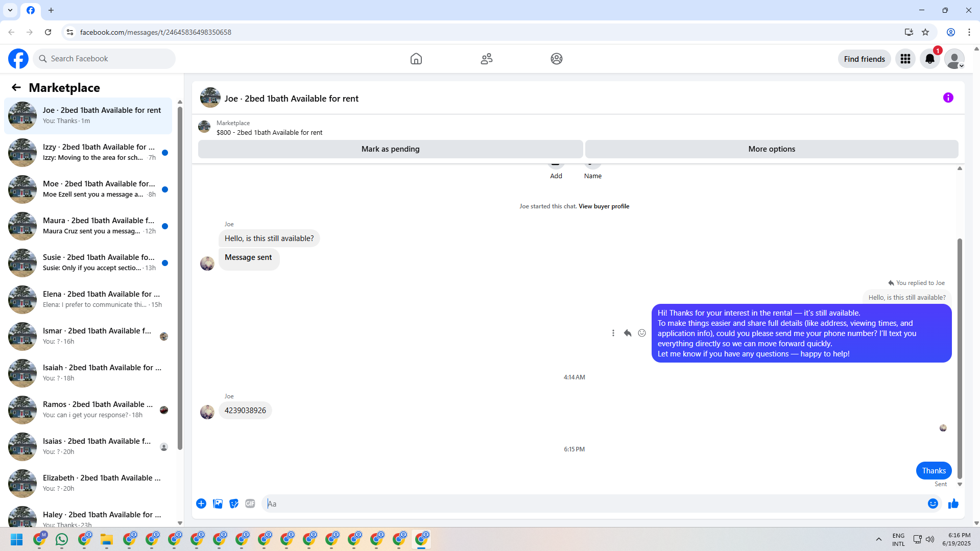Image resolution: width=980 pixels, height=551 pixels.
Task: Open Ismar's conversation in the list
Action: 88,336
